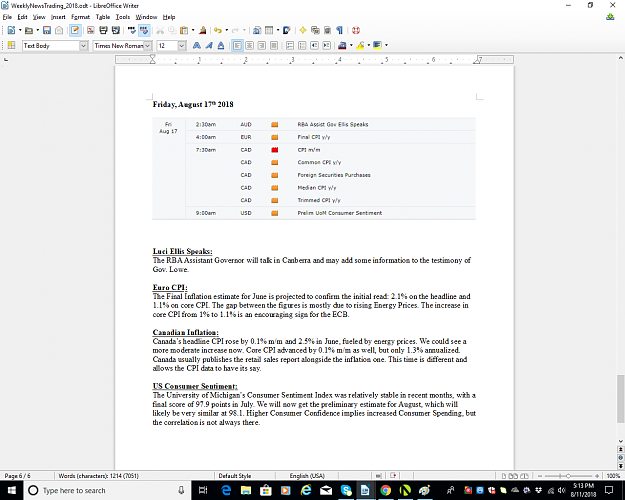Run the Spelling and Grammar check icon
This screenshot has height=500, width=625.
coord(132,30)
